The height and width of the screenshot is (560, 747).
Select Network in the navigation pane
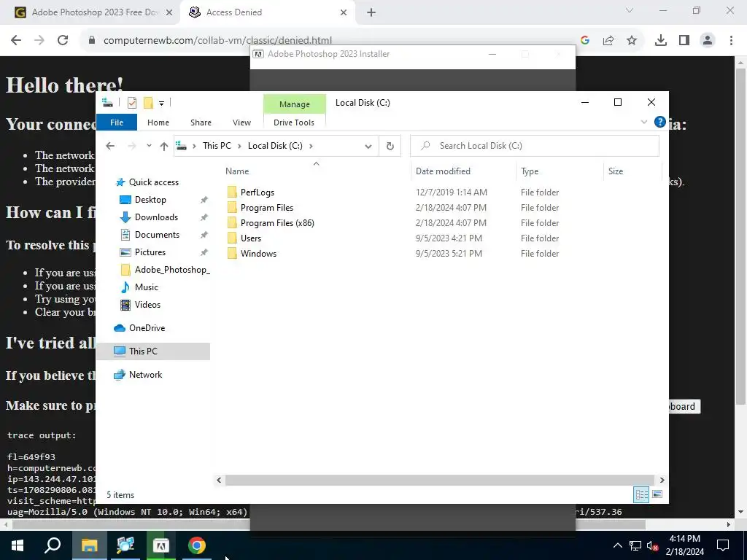tap(145, 375)
